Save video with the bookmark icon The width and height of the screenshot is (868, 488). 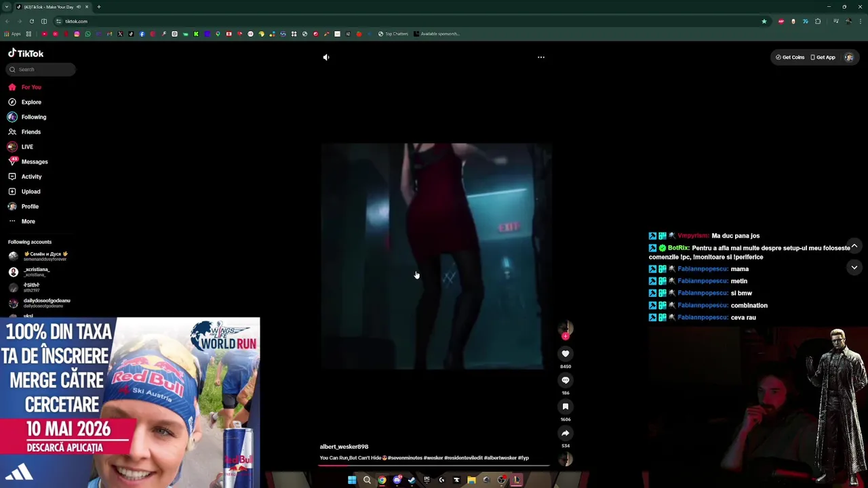(x=566, y=407)
